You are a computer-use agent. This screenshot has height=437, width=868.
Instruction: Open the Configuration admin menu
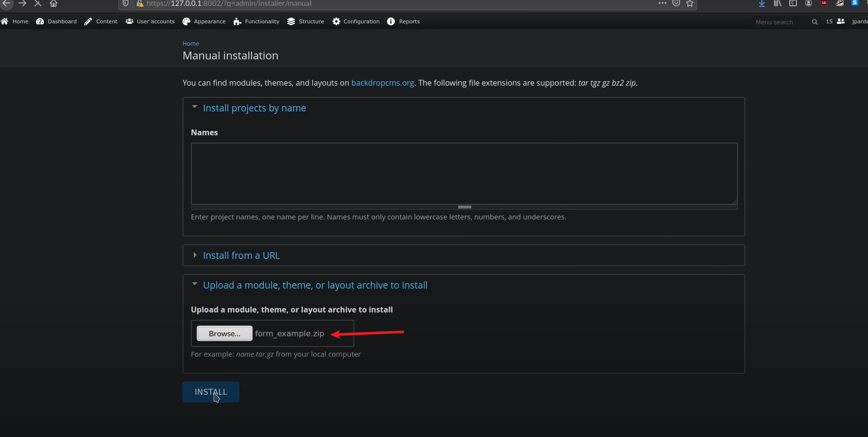pyautogui.click(x=356, y=21)
